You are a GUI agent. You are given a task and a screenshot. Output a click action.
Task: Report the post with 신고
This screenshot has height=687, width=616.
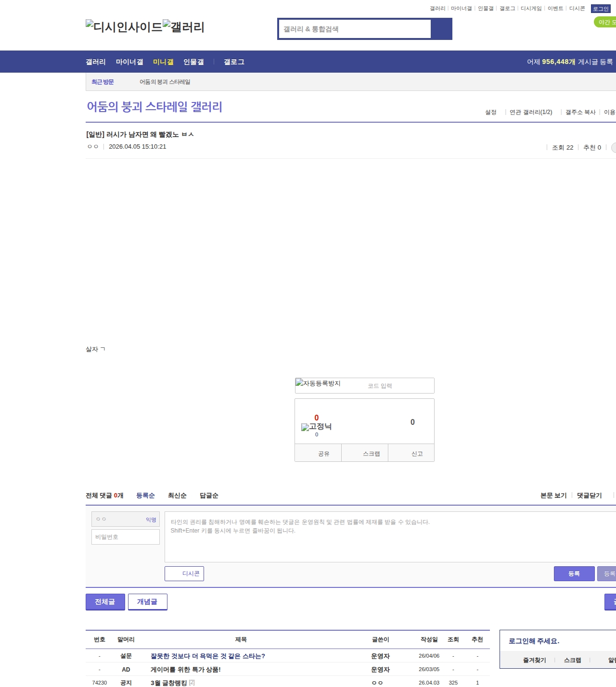(x=417, y=454)
